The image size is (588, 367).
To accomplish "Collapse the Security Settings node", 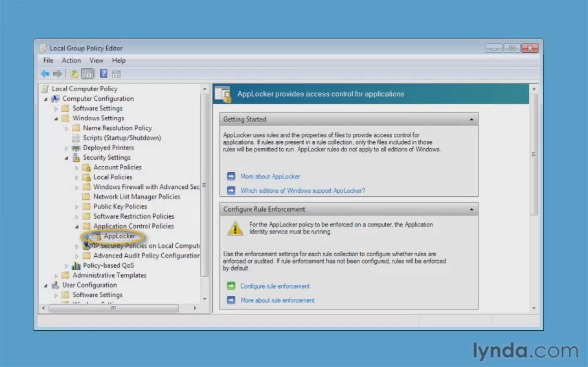I will point(67,158).
